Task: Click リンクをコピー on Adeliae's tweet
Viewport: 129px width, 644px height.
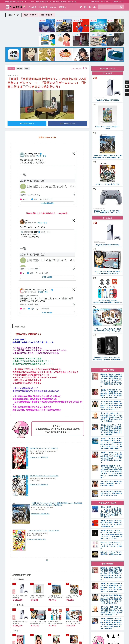Action: [47, 199]
